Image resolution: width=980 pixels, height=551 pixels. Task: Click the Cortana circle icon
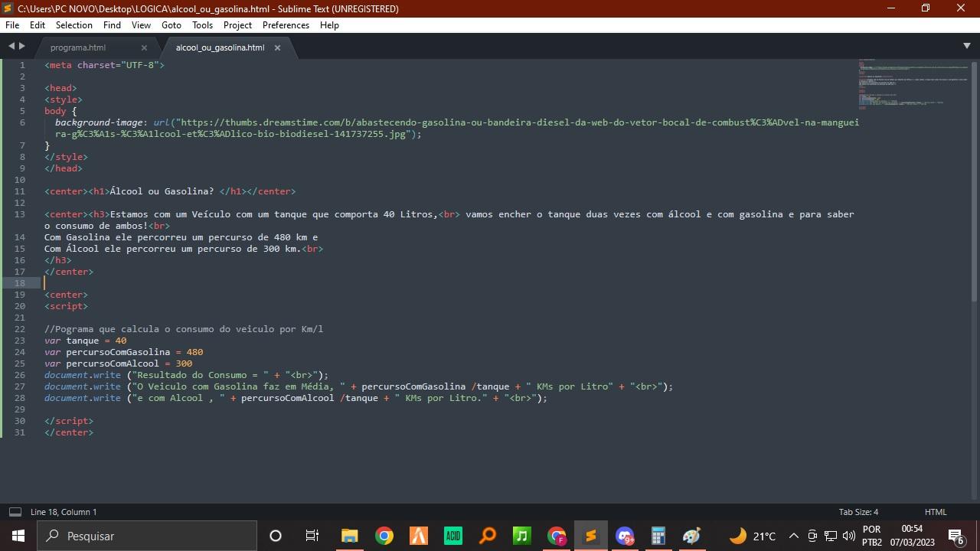tap(276, 536)
